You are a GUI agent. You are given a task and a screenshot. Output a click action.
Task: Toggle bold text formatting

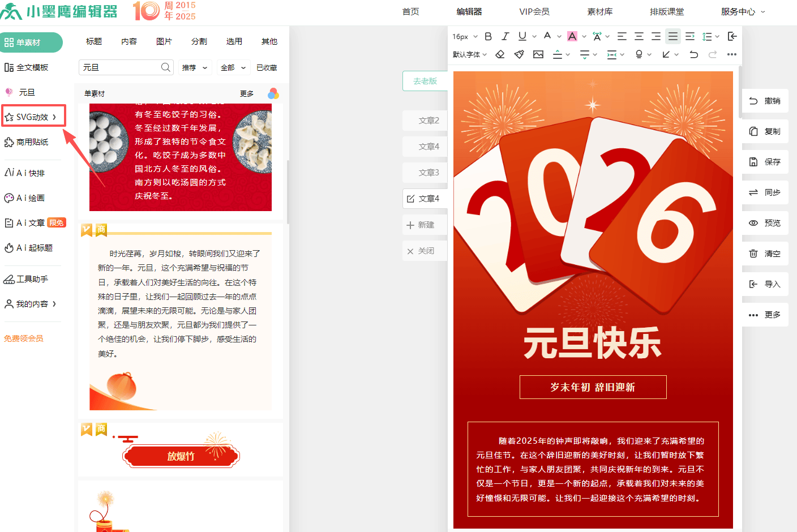click(x=488, y=36)
